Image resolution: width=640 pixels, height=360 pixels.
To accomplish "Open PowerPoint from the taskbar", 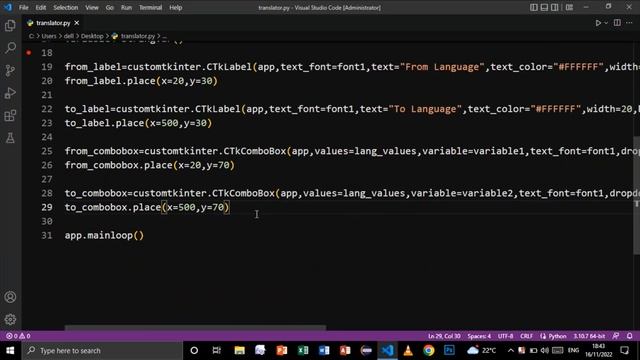I will click(282, 350).
